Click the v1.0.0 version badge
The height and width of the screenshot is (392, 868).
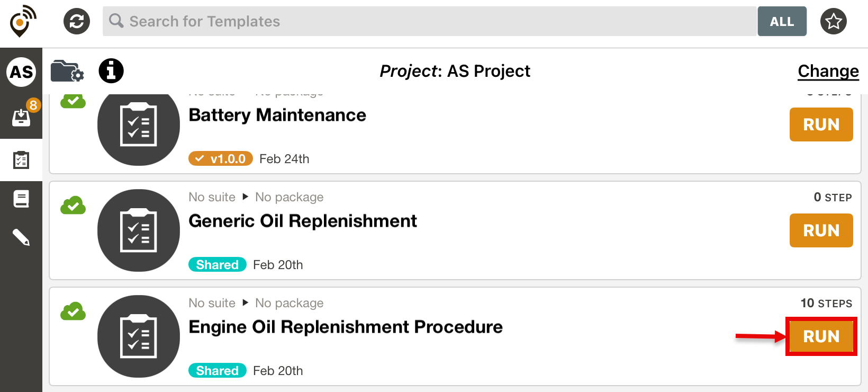[x=221, y=159]
